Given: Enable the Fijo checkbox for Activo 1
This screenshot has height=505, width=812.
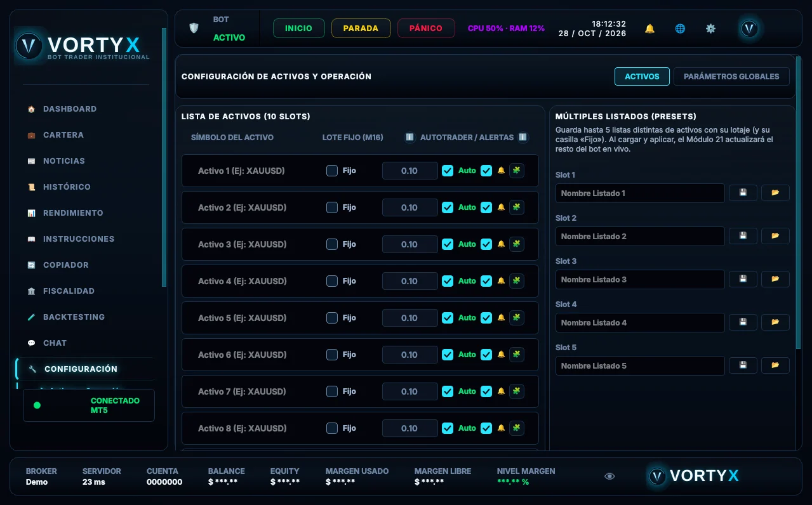Looking at the screenshot, I should click(332, 171).
